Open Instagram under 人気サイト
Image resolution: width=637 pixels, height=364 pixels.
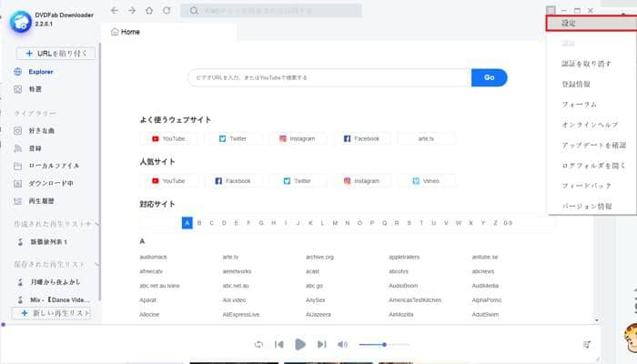click(x=361, y=181)
